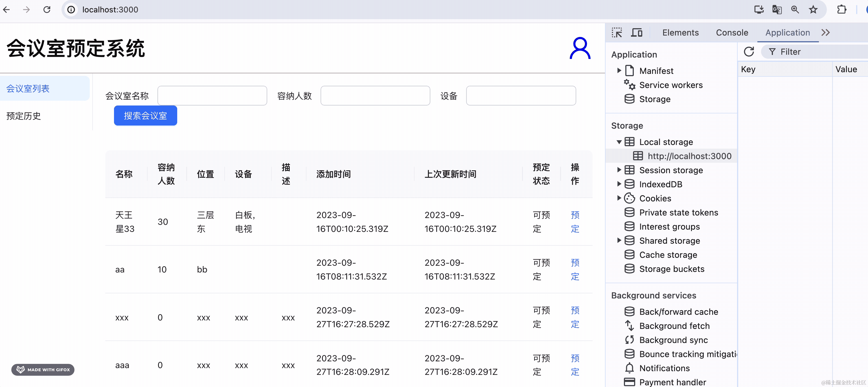The width and height of the screenshot is (868, 387).
Task: Open the browser extensions puzzle icon
Action: 841,9
